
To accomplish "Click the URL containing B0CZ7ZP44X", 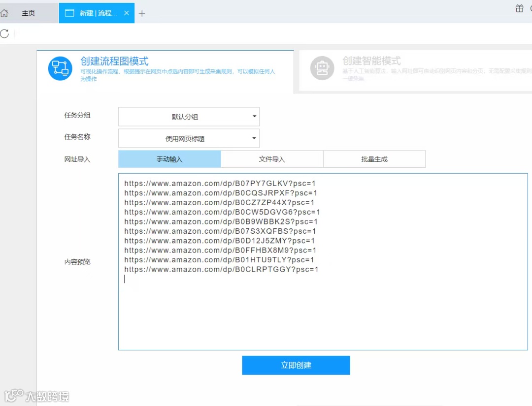I will coord(219,202).
